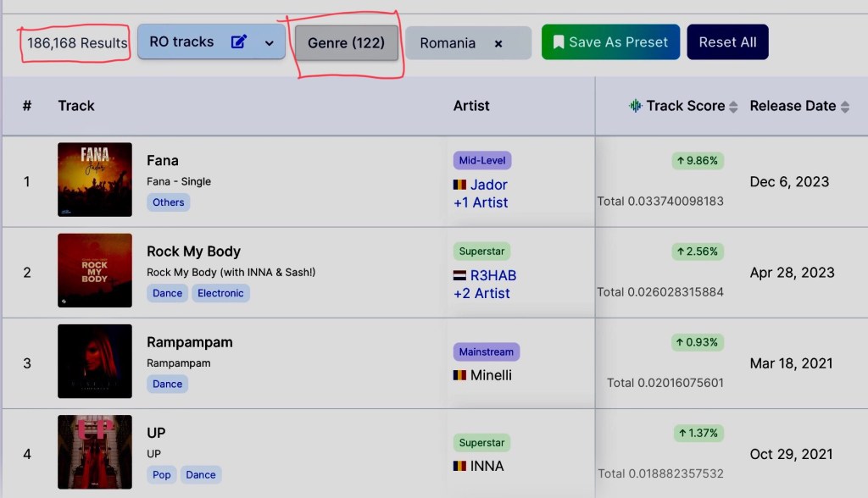The image size is (868, 498).
Task: Open the Jador artist link
Action: [x=489, y=185]
